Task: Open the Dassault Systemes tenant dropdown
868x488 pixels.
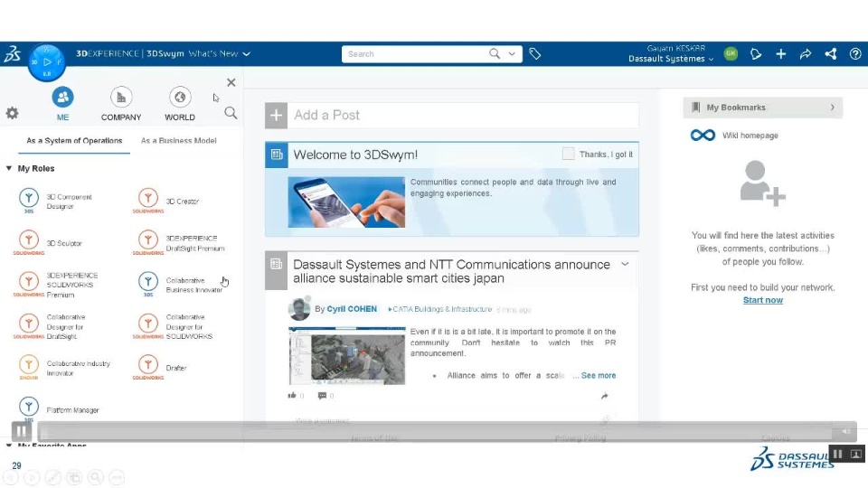Action: [671, 59]
